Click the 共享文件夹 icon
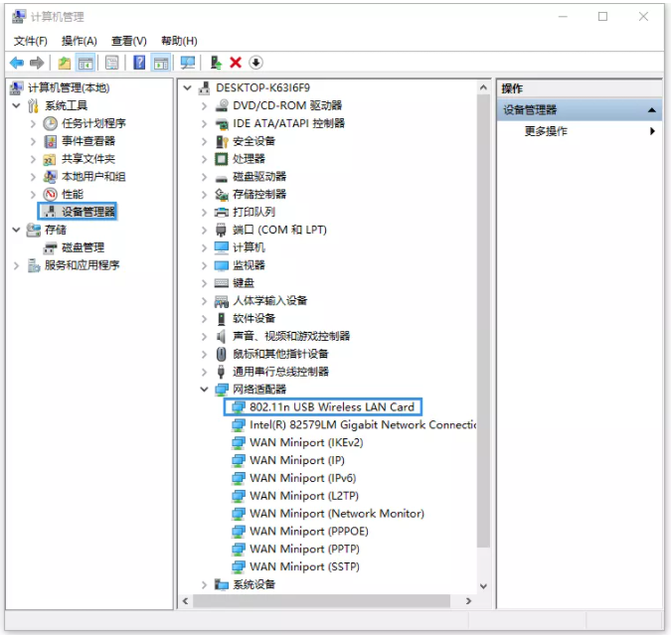The image size is (672, 635). click(x=50, y=160)
